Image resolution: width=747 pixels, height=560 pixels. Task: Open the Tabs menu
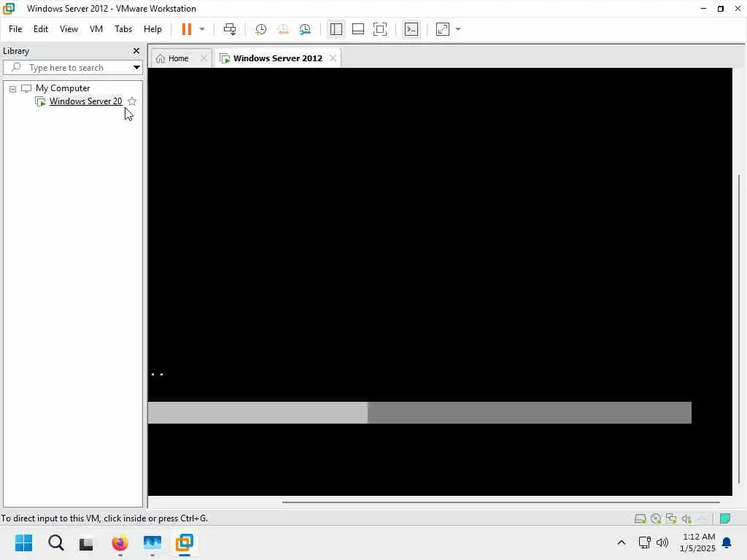click(123, 29)
